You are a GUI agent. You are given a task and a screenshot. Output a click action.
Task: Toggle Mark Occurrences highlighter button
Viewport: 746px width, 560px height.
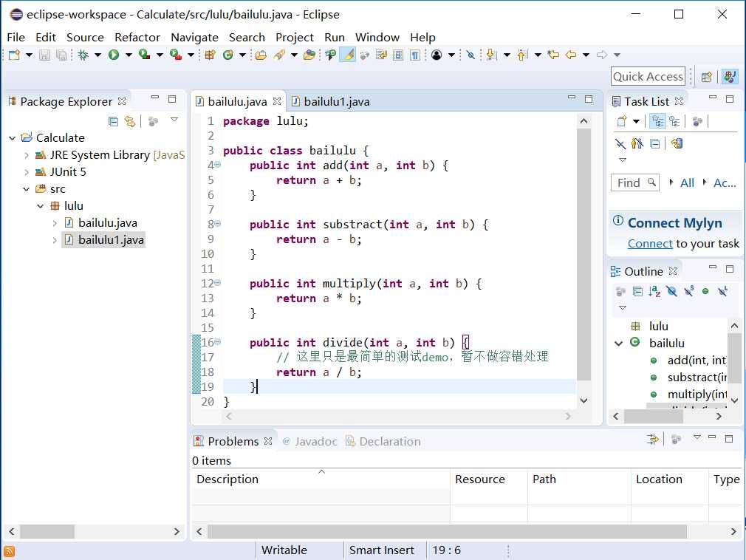pyautogui.click(x=349, y=55)
